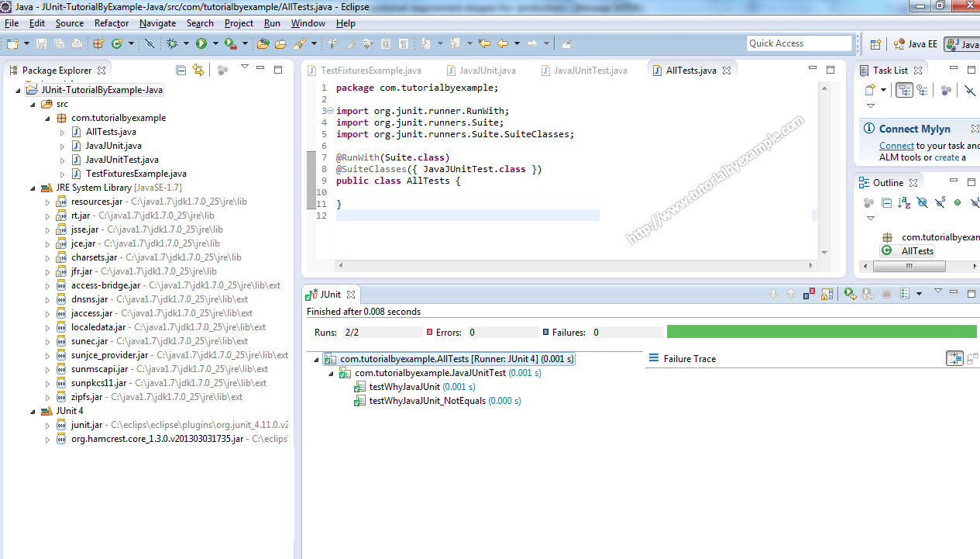Image resolution: width=980 pixels, height=559 pixels.
Task: Open dropdown arrow next to Debug icon
Action: (186, 44)
